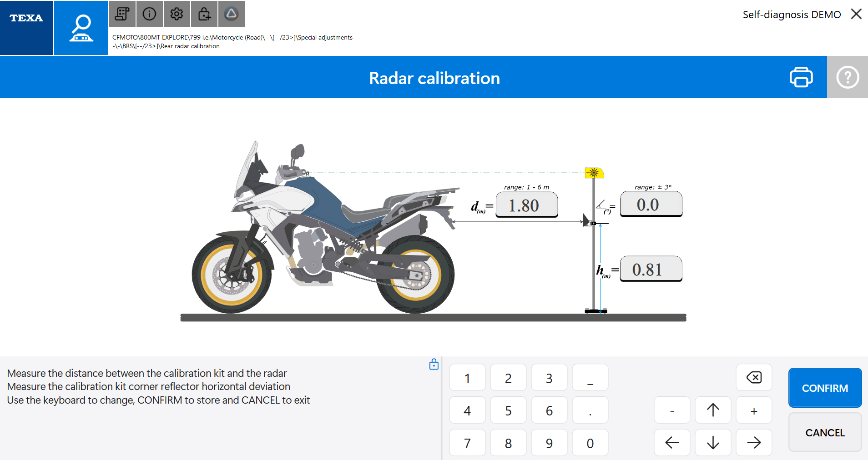Open the vehicle diagnosis search icon
Image resolution: width=868 pixels, height=460 pixels.
point(81,28)
